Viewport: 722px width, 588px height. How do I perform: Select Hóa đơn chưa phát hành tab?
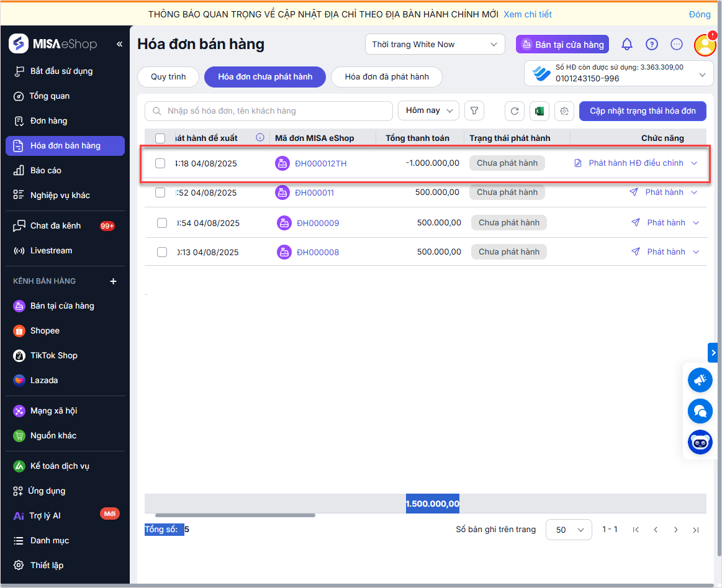pyautogui.click(x=265, y=77)
